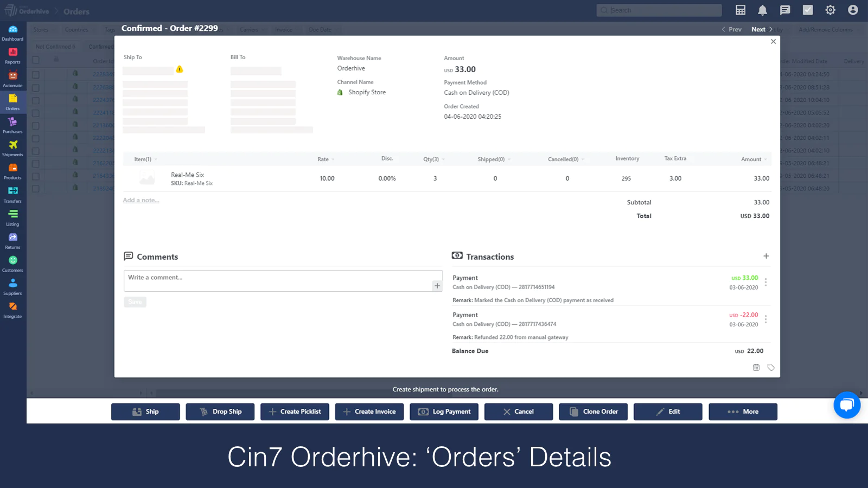Go to the Next order
The height and width of the screenshot is (488, 868).
[x=762, y=29]
